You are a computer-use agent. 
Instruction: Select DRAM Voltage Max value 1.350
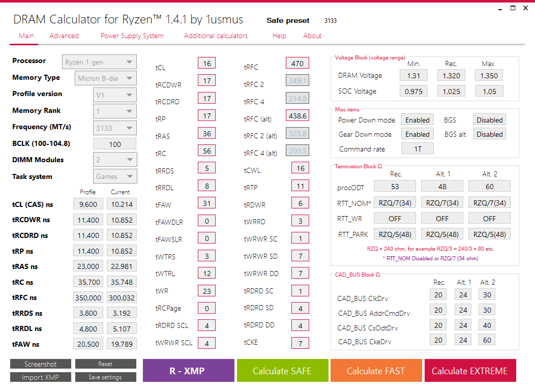pos(489,75)
